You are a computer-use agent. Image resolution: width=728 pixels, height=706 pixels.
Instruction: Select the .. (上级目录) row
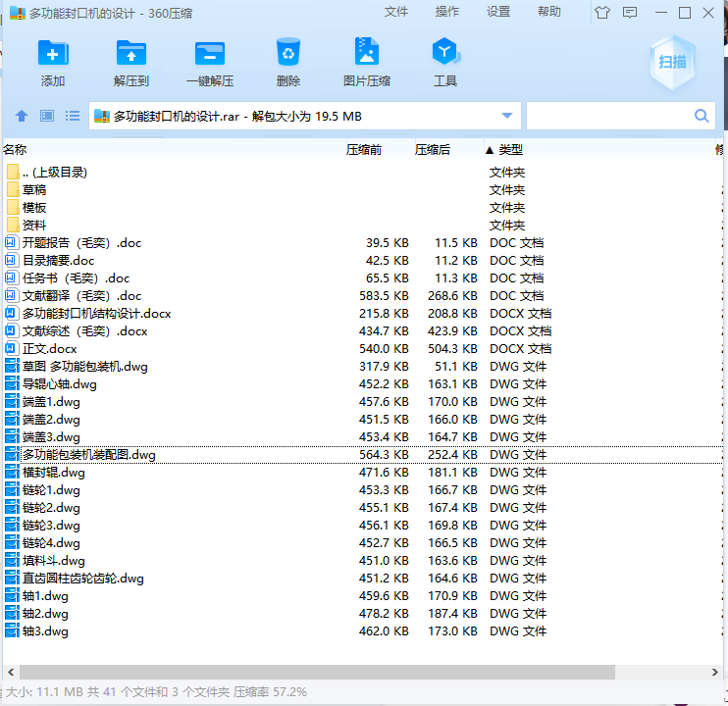coord(363,173)
